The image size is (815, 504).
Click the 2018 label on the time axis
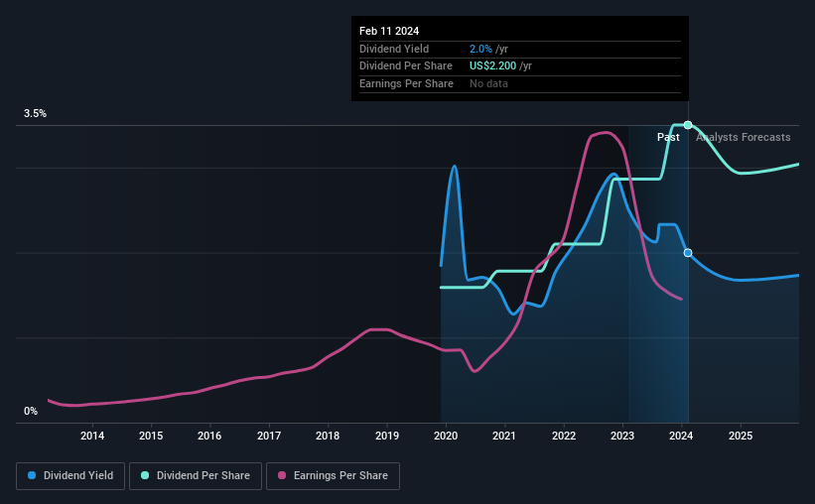[x=328, y=436]
